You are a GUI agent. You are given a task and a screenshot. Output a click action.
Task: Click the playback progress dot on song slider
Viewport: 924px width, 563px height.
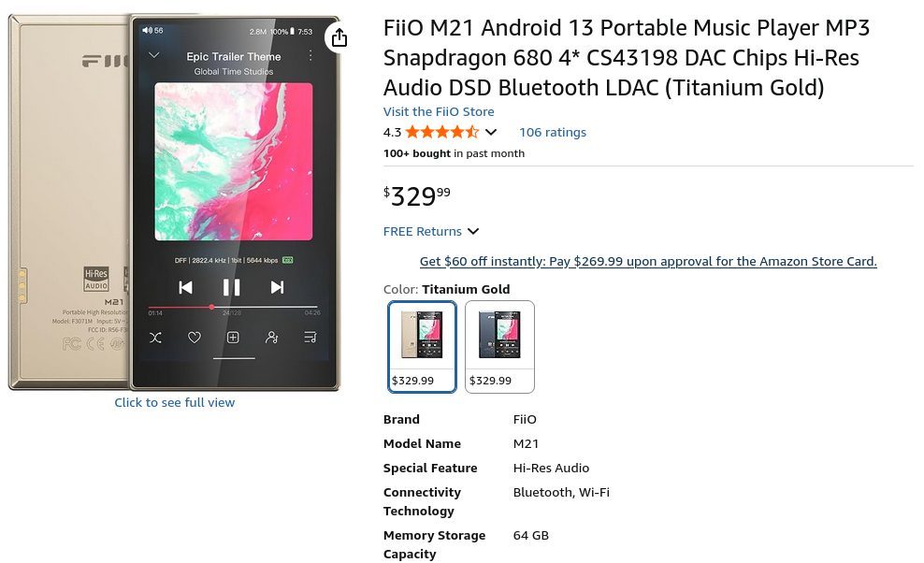click(x=211, y=307)
